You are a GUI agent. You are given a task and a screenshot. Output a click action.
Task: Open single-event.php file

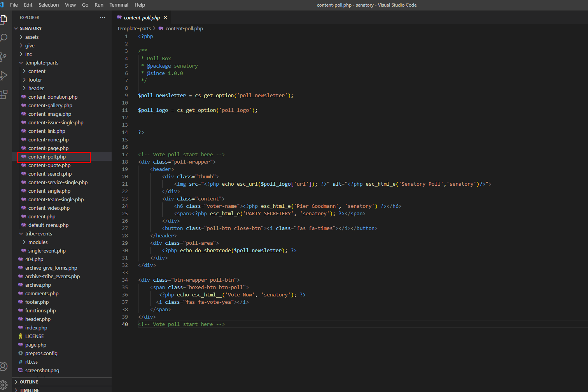(x=62, y=251)
